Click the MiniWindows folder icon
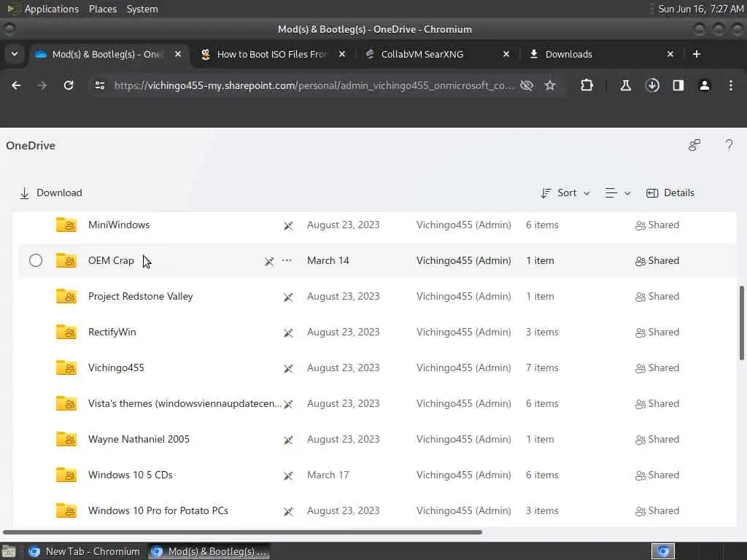Screen dimensions: 747x560 66,225
